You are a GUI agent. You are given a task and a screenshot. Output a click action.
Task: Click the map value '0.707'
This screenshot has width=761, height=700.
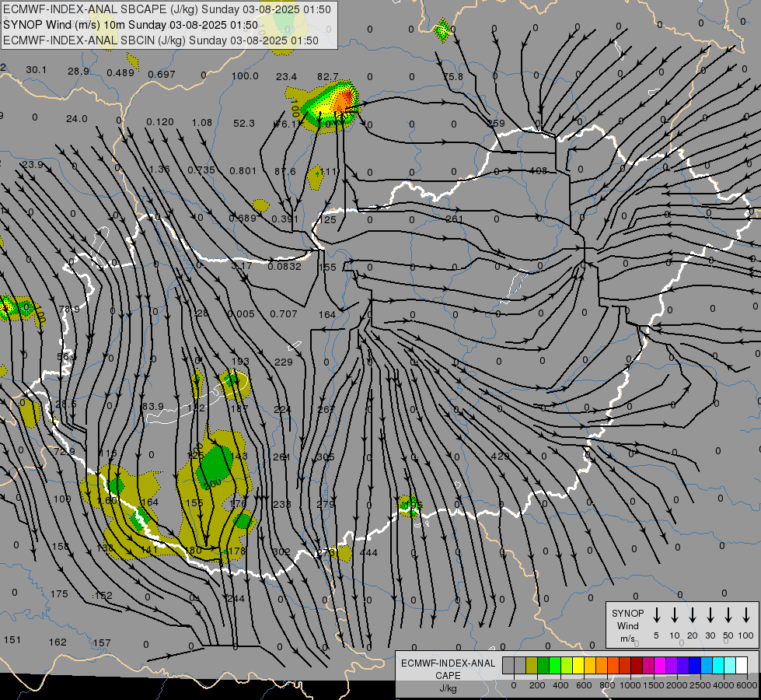[284, 313]
